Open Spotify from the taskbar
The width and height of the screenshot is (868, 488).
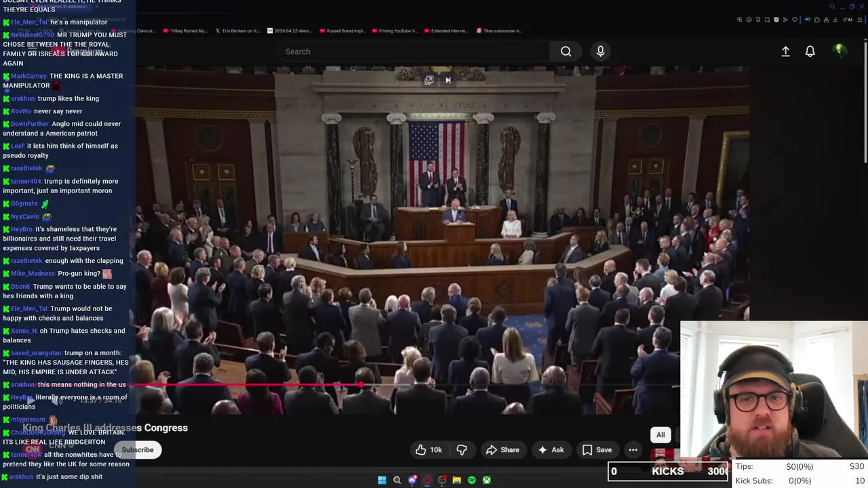tap(471, 481)
